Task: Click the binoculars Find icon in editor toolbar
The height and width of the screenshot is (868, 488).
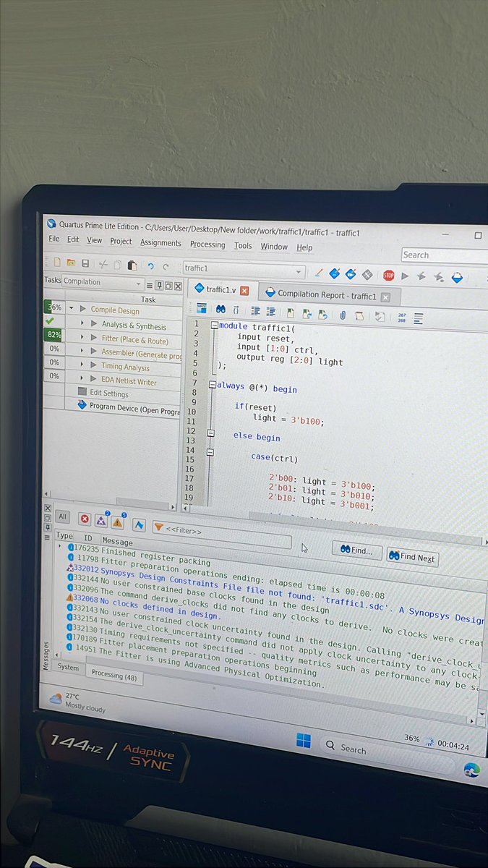Action: point(221,310)
